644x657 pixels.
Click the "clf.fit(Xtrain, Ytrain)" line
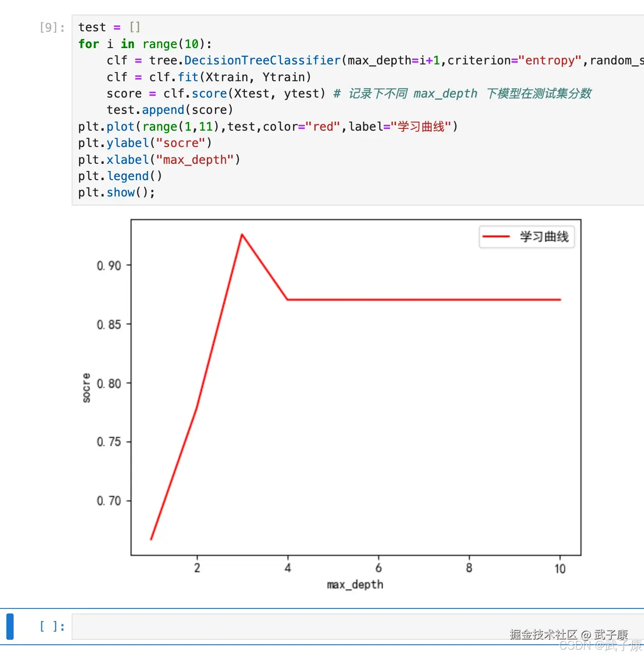coord(209,77)
